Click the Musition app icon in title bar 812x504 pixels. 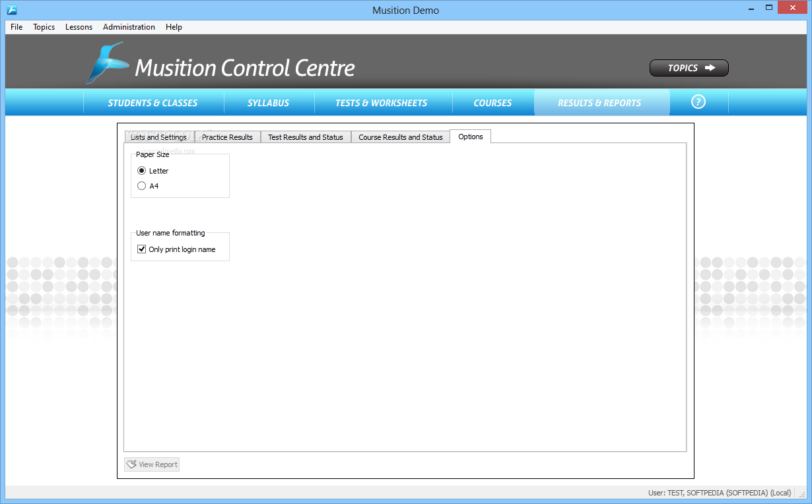pyautogui.click(x=11, y=10)
